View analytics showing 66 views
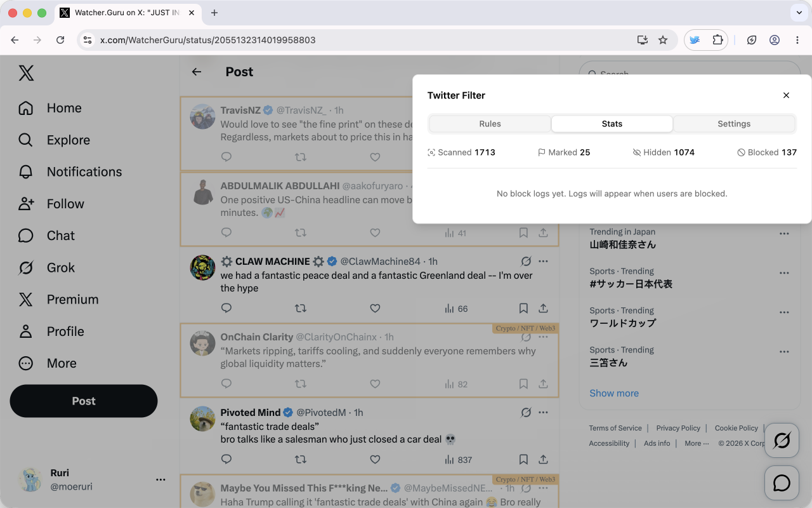812x508 pixels. [456, 309]
